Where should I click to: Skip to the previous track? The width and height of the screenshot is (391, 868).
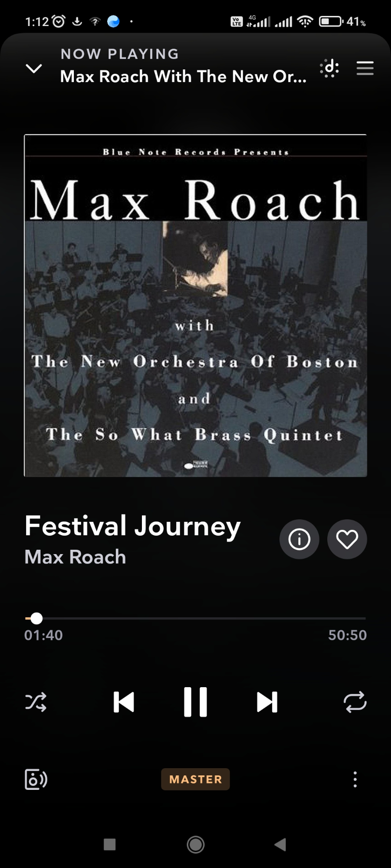[x=124, y=702]
